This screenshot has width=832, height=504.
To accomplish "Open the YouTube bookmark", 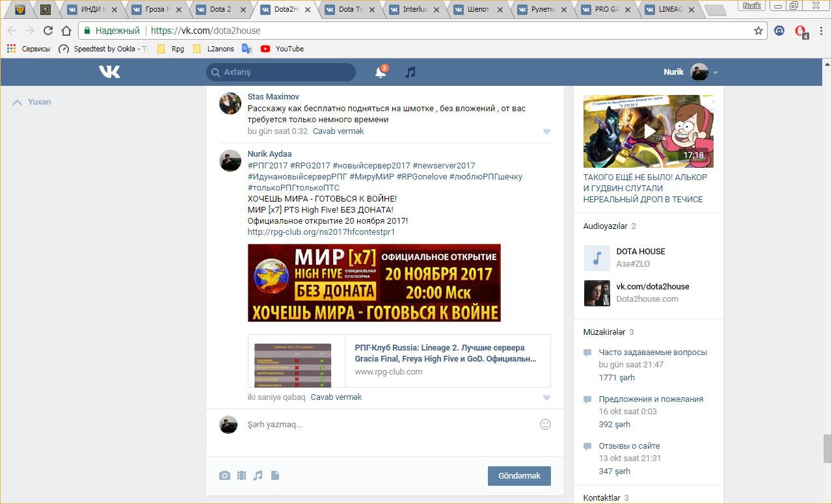I will 282,49.
